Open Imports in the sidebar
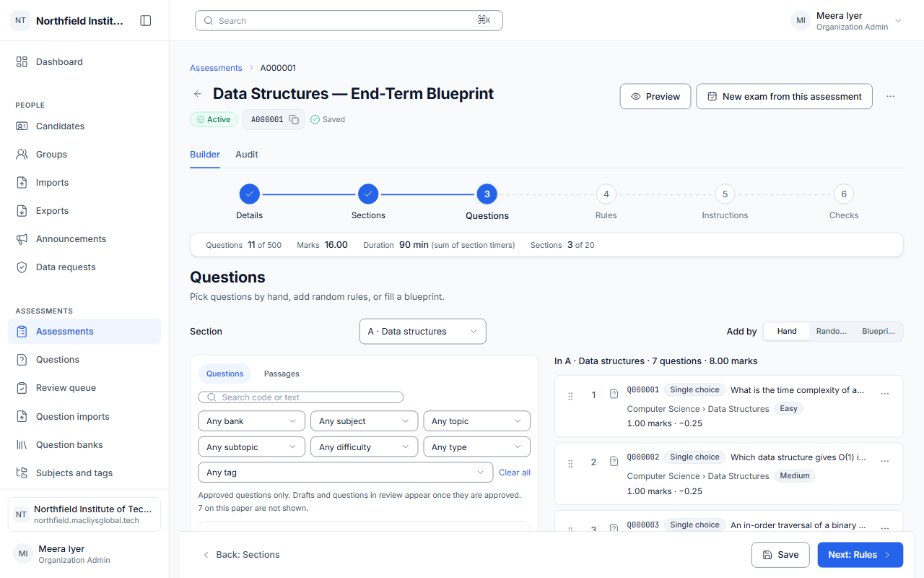This screenshot has height=578, width=924. point(84,183)
